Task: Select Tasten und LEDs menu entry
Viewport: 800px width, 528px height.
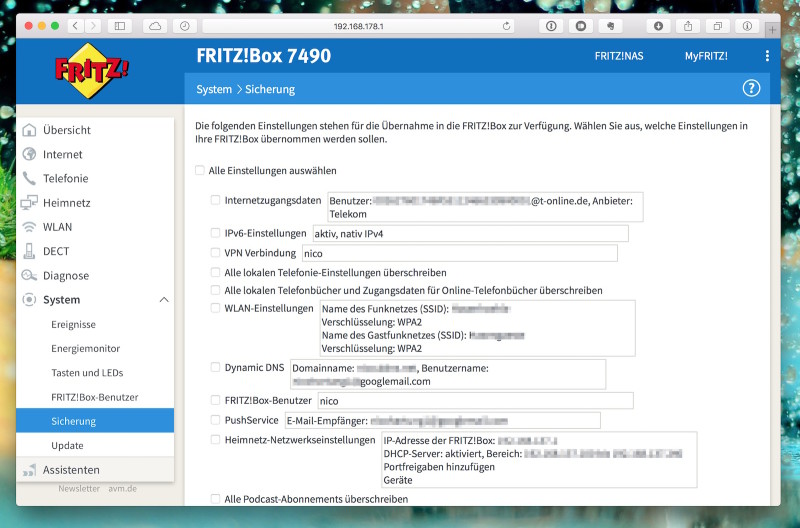Action: (87, 372)
